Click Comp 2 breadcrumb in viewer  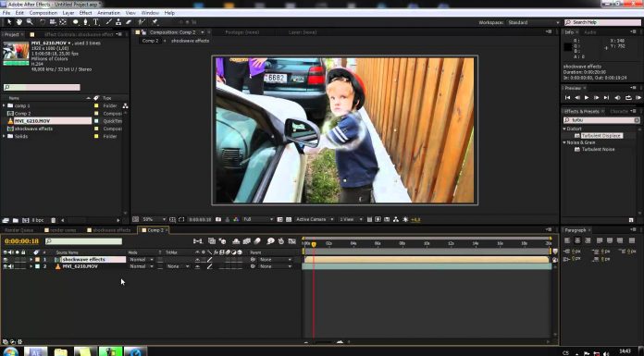pos(150,41)
